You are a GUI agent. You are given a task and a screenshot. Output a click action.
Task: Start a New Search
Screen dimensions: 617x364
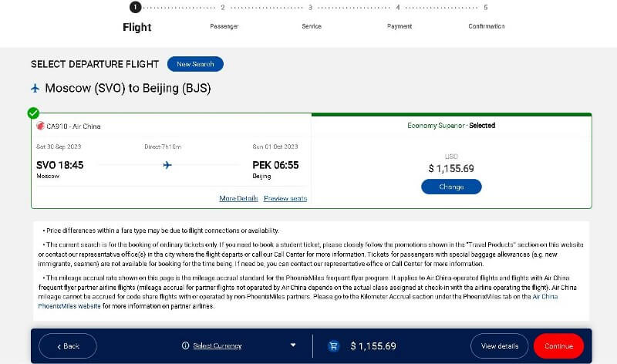(195, 64)
